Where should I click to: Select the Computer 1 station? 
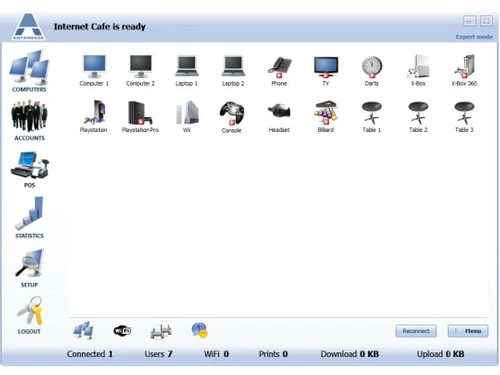click(x=94, y=71)
